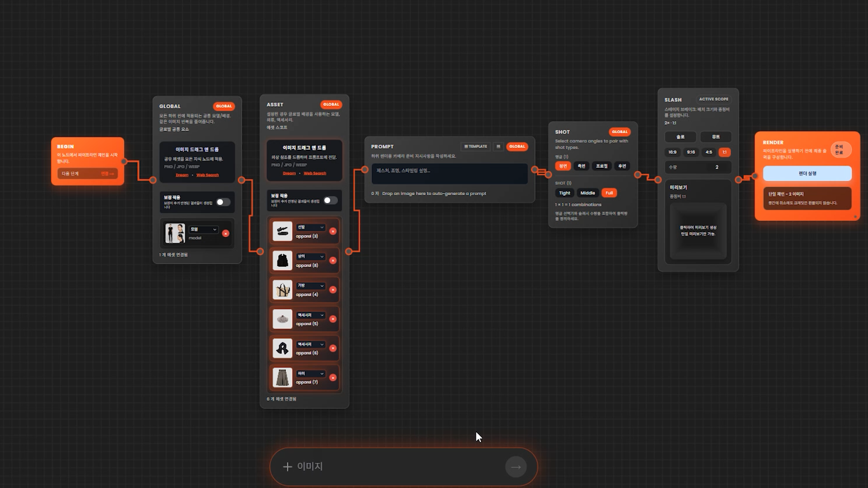
Task: Open category dropdown for apparel (8)
Action: click(x=311, y=257)
